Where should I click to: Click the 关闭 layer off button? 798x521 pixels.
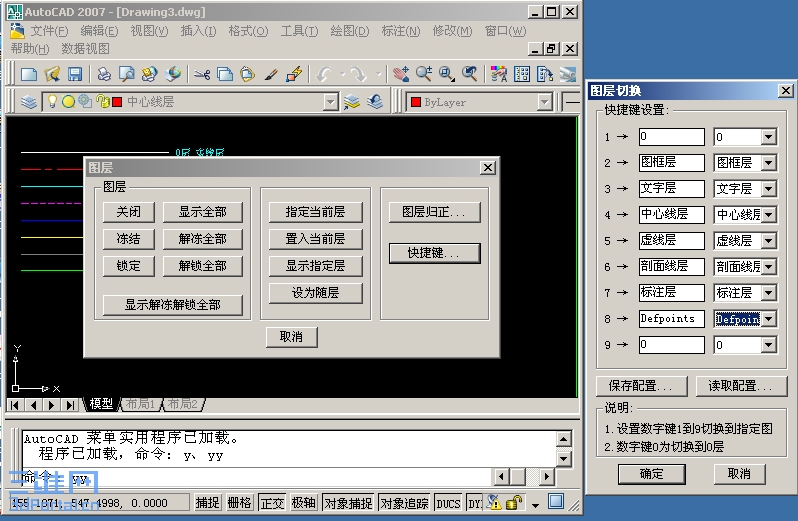128,212
